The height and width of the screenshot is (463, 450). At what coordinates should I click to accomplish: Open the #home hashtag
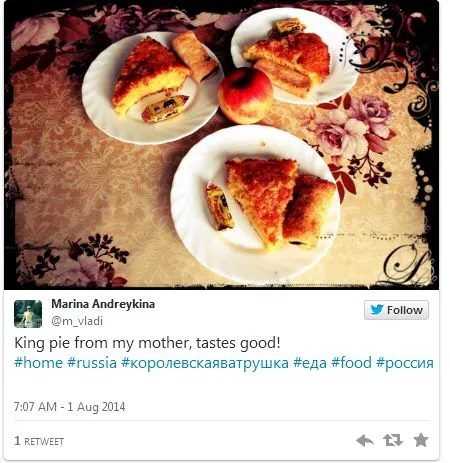click(x=38, y=363)
